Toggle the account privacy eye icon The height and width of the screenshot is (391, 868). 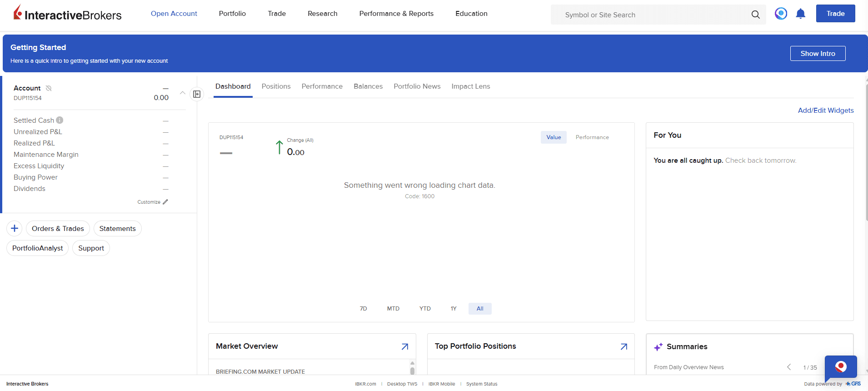pos(49,88)
